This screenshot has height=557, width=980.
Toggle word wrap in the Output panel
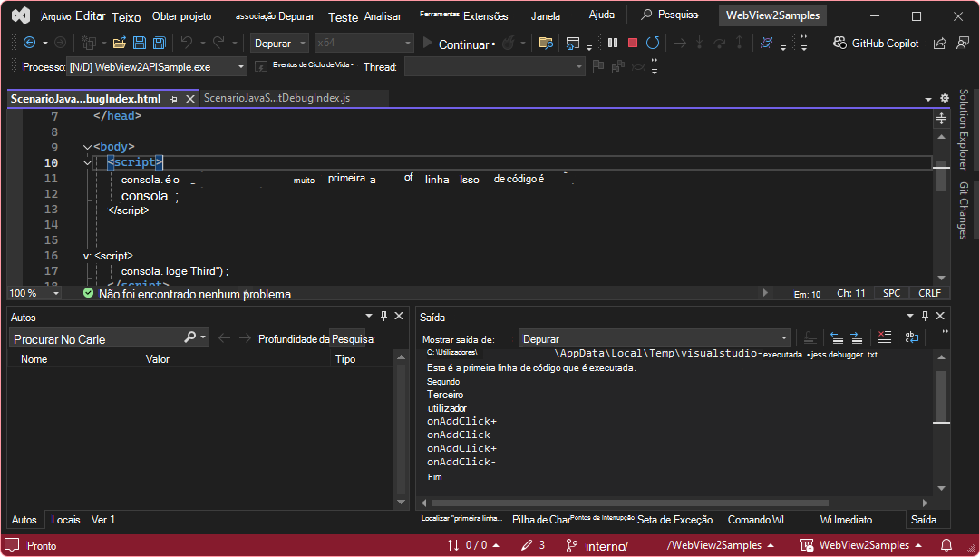[x=909, y=337]
